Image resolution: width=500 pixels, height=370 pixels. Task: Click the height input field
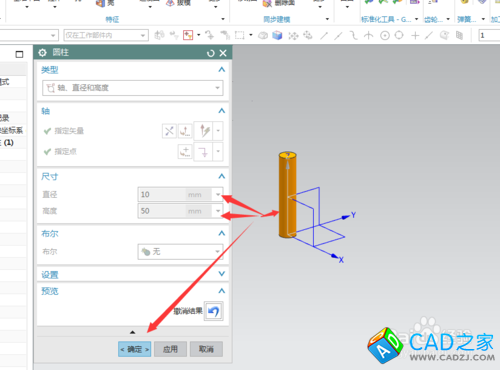pos(162,211)
